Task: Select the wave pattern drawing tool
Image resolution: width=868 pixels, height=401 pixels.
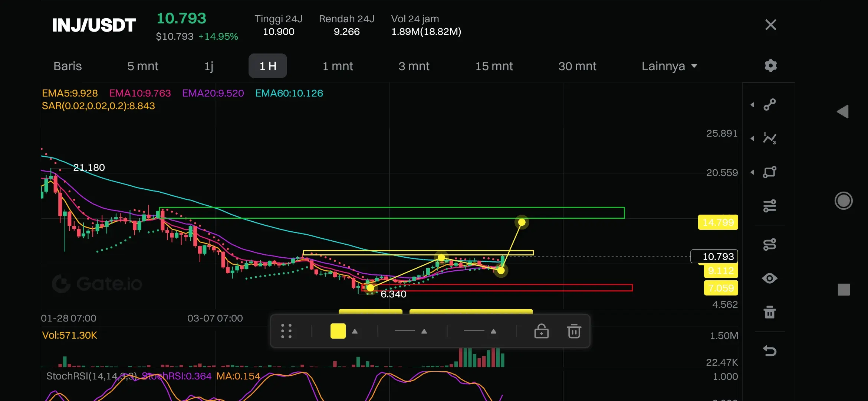Action: (770, 138)
